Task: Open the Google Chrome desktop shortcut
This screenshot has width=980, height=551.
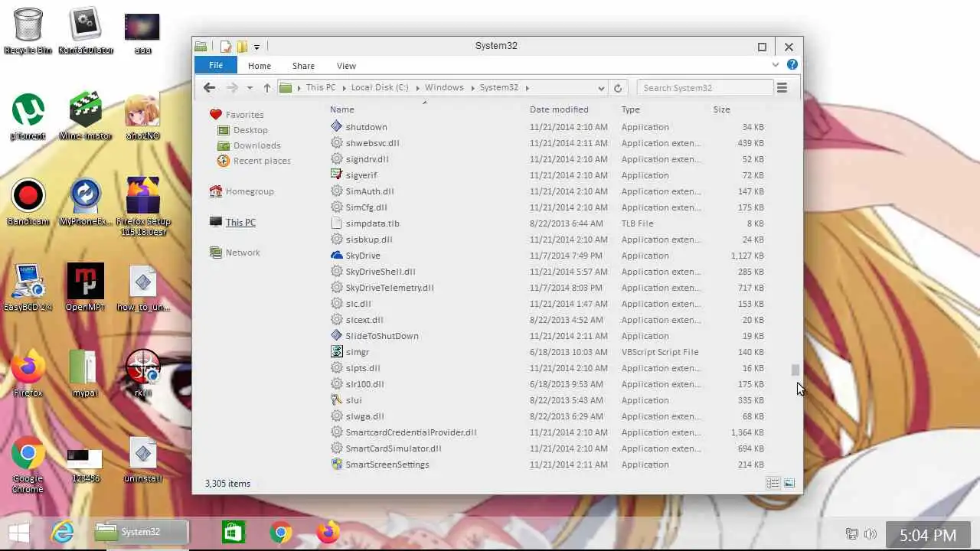Action: (28, 465)
